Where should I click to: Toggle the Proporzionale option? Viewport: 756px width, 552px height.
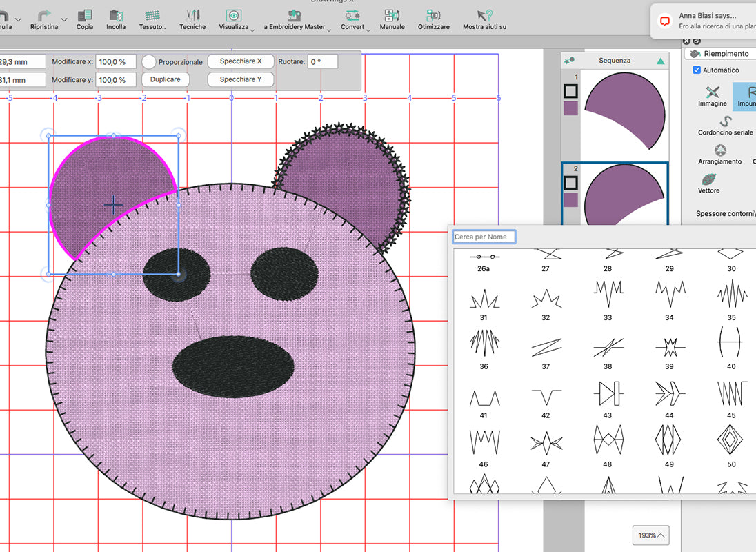(x=149, y=61)
